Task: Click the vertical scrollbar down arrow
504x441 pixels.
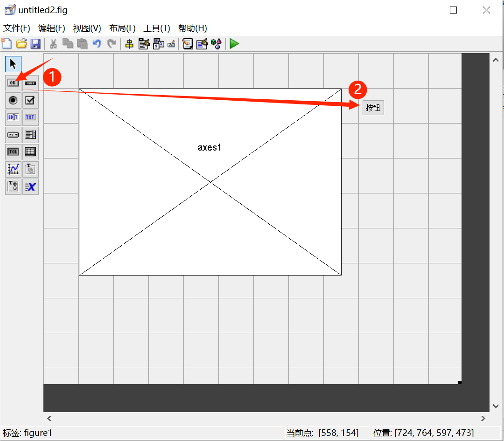Action: pos(496,406)
